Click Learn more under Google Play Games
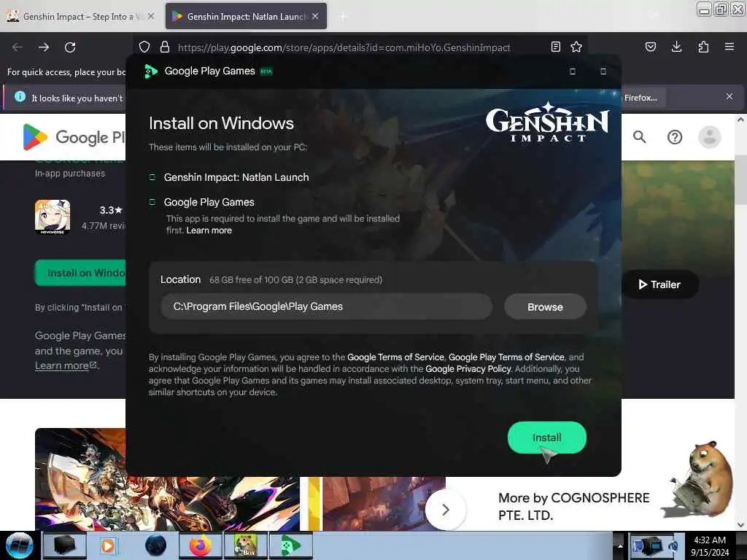This screenshot has height=560, width=747. (x=209, y=230)
